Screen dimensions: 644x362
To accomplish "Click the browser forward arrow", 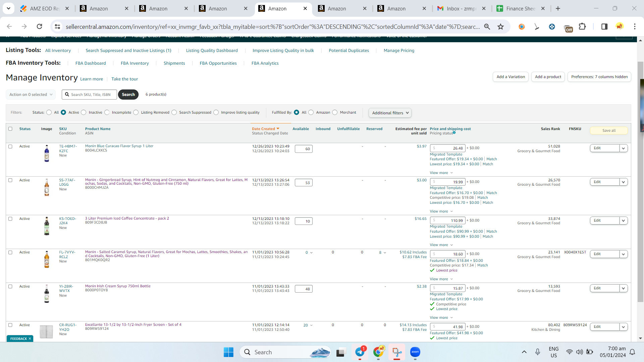I will (24, 26).
